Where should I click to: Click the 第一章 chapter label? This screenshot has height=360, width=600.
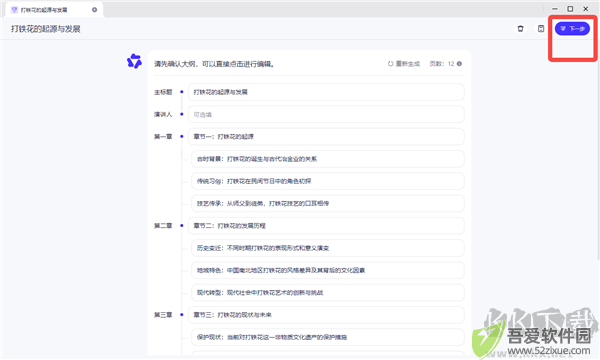163,137
